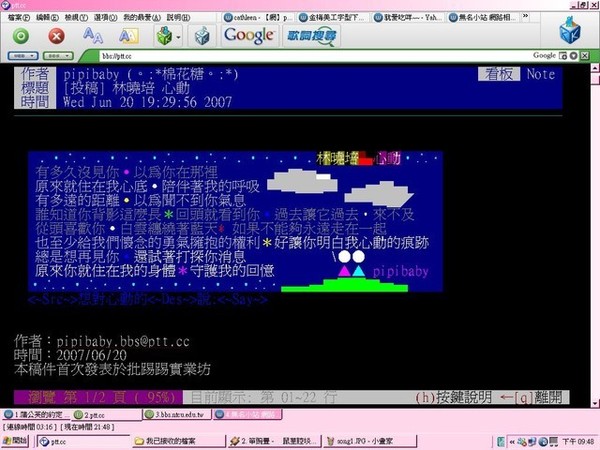Click the gray cube toolbar icon
Screen dimensions: 600x450
click(202, 36)
